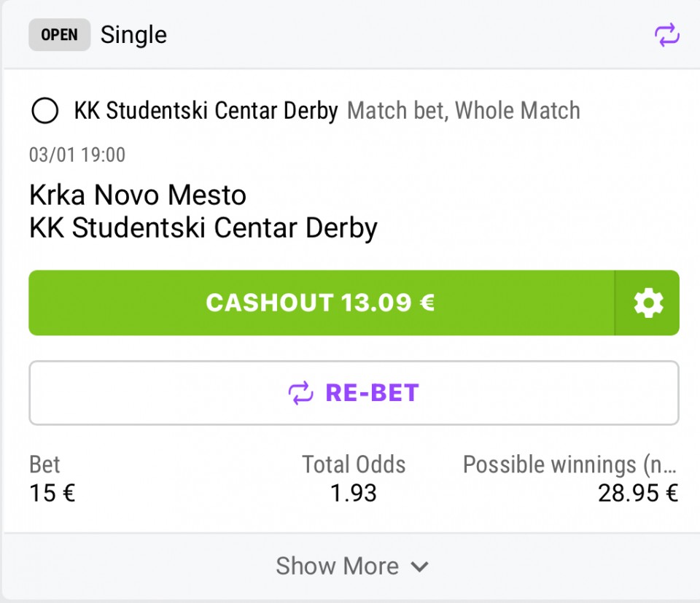
Task: Click the 28.95 € possible winnings value
Action: click(x=638, y=494)
